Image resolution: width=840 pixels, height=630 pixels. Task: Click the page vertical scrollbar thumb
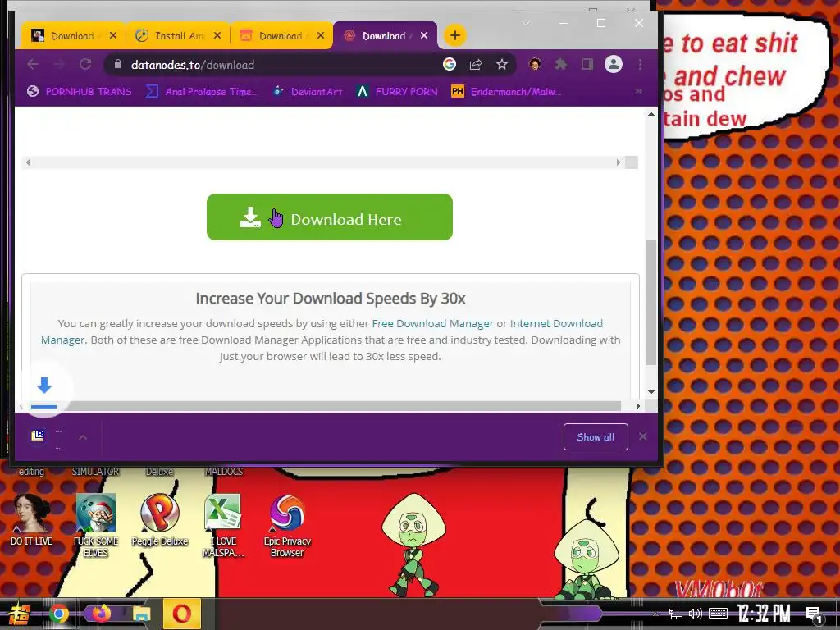click(651, 303)
